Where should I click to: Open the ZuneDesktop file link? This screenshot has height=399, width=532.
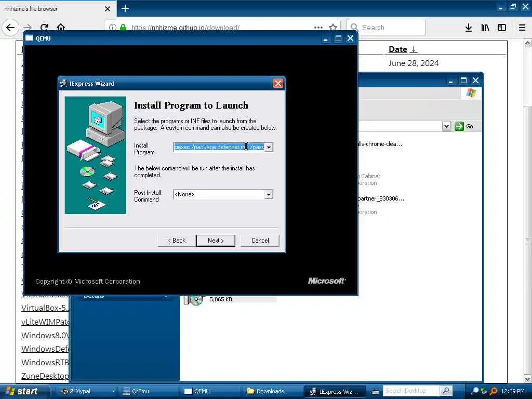point(45,376)
